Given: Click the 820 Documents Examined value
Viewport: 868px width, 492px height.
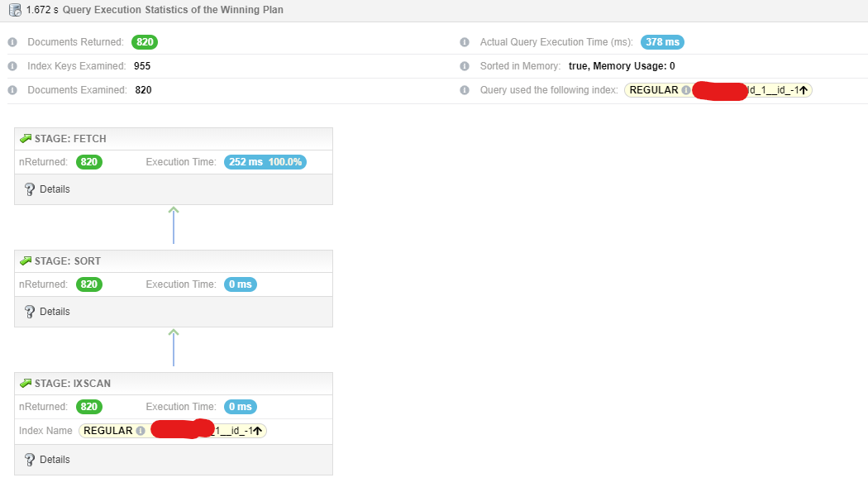Looking at the screenshot, I should 143,89.
